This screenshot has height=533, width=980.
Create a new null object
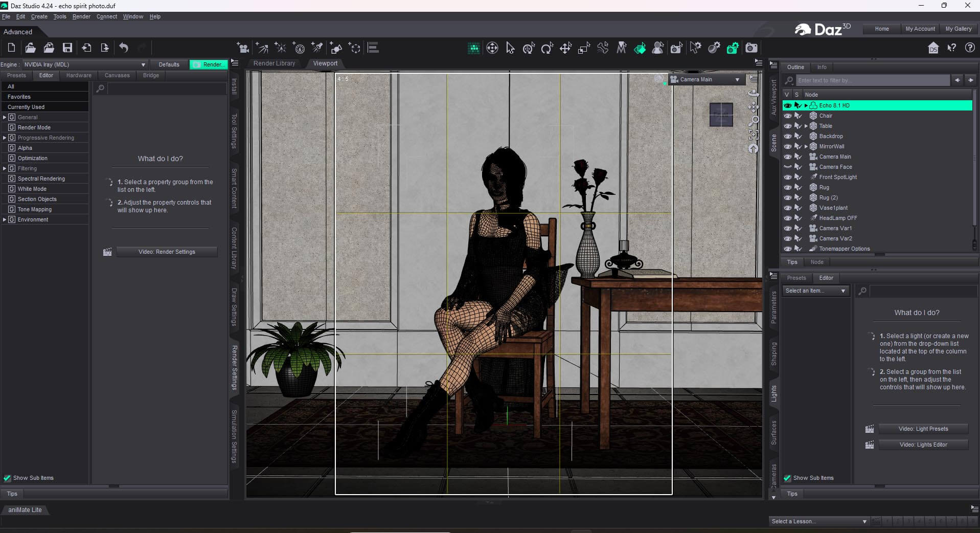point(355,48)
